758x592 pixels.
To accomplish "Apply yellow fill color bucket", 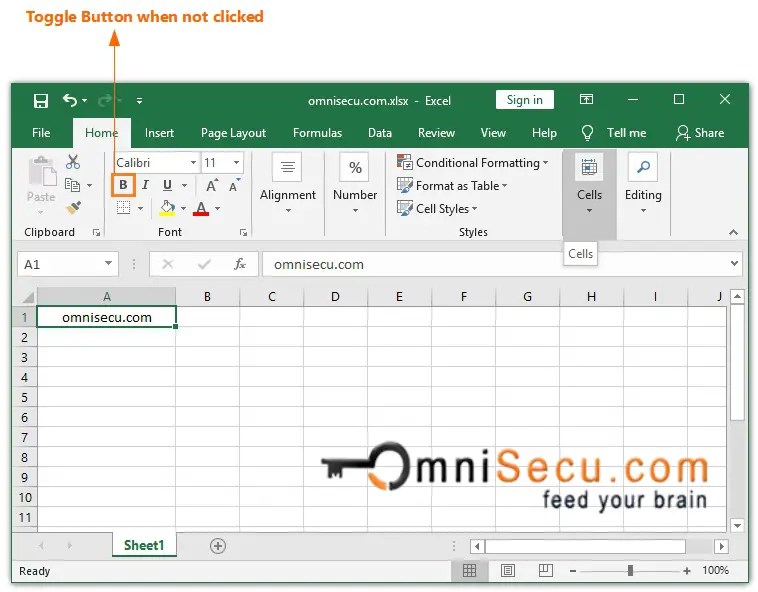I will coord(167,208).
